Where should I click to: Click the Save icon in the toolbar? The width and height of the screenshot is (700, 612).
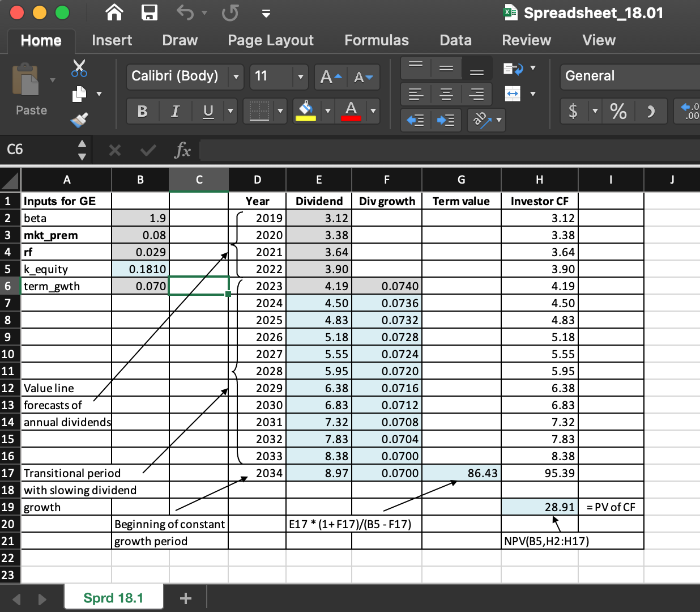point(150,12)
